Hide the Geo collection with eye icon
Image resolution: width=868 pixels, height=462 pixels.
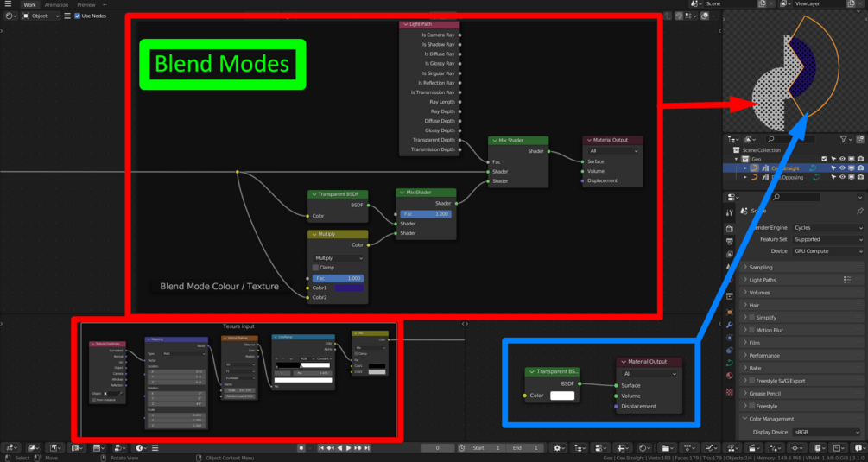pyautogui.click(x=842, y=160)
